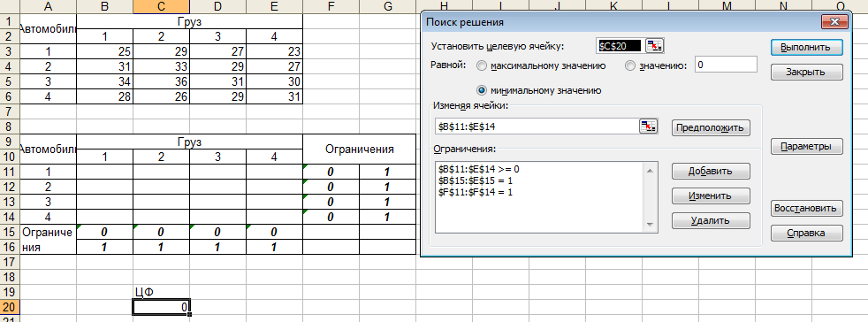Click Добавить to add constraint
Screen dimensions: 868x322
tap(711, 171)
